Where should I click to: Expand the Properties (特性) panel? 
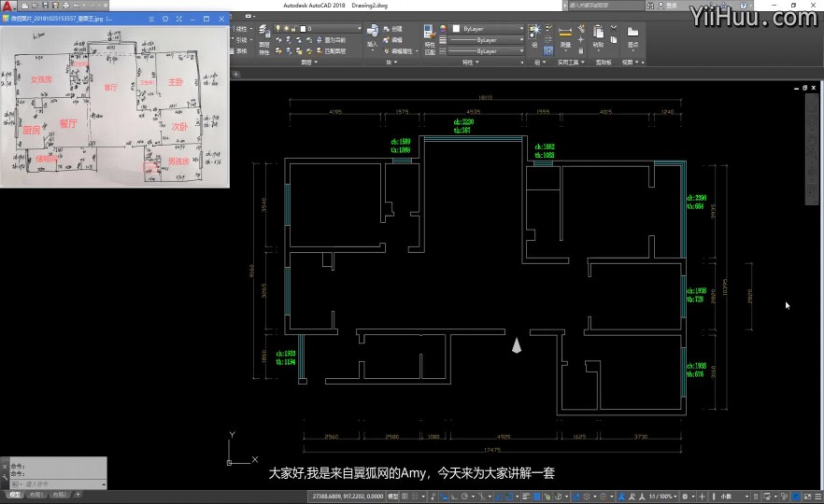point(469,62)
